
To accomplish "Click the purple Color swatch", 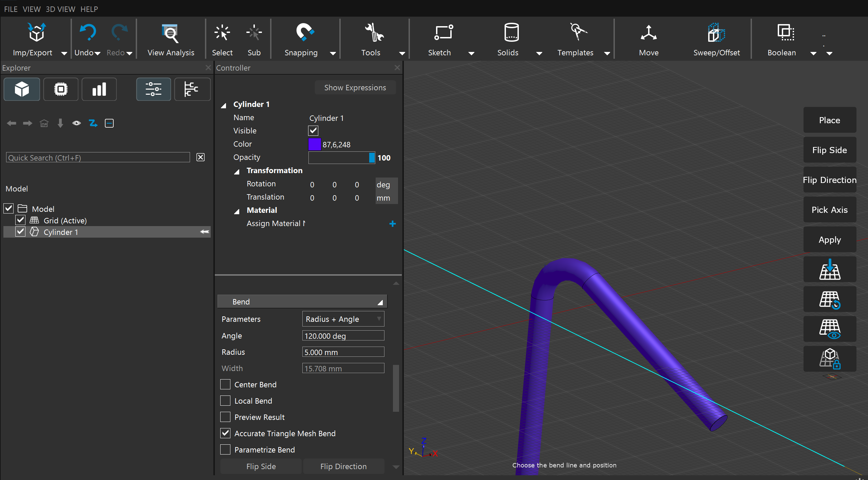I will 314,144.
